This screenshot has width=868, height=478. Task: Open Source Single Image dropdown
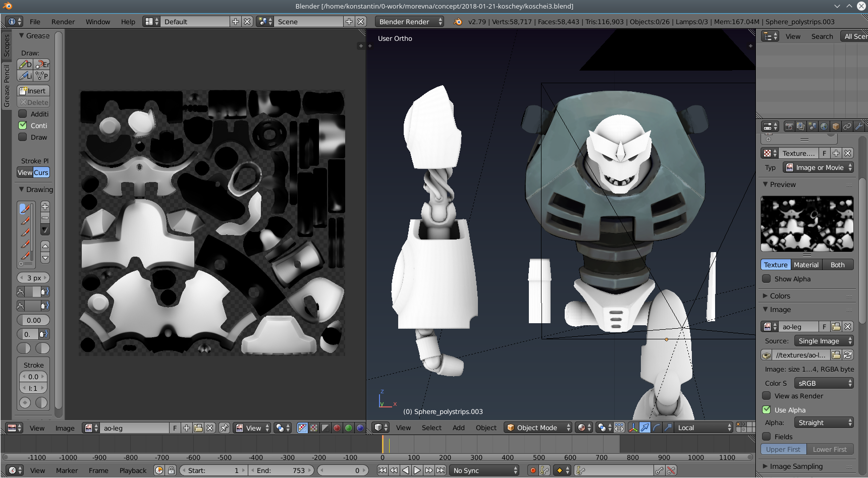click(x=824, y=341)
